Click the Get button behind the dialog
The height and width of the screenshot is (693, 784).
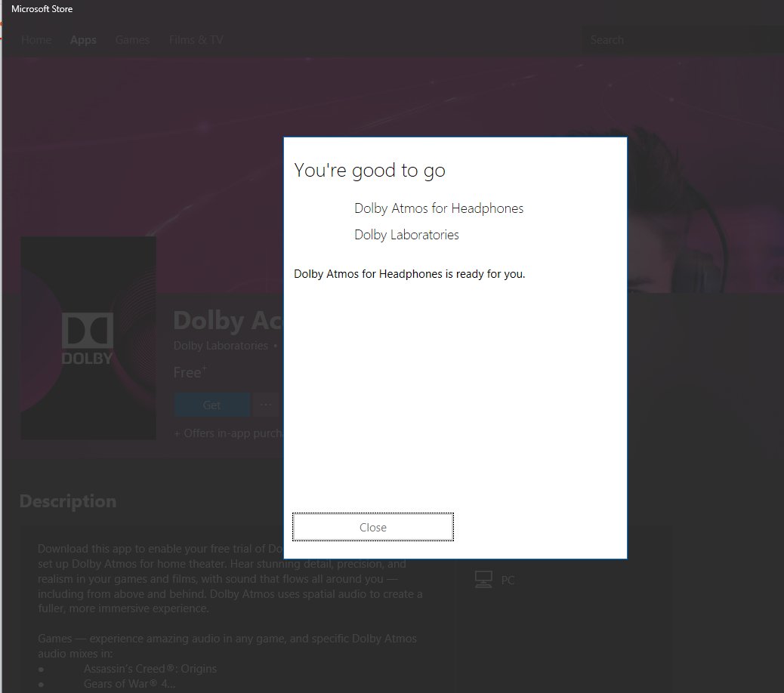pos(212,405)
